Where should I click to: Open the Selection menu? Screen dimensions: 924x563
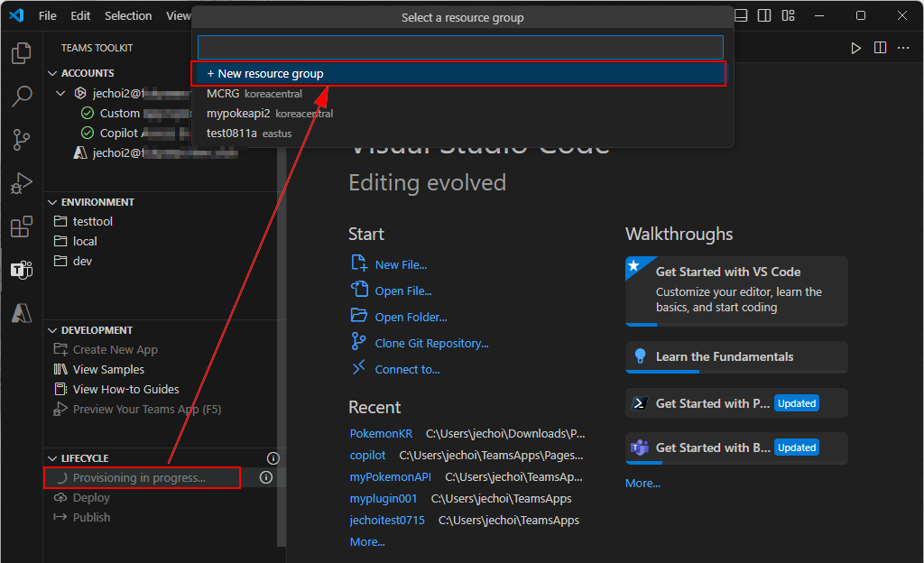pos(128,16)
